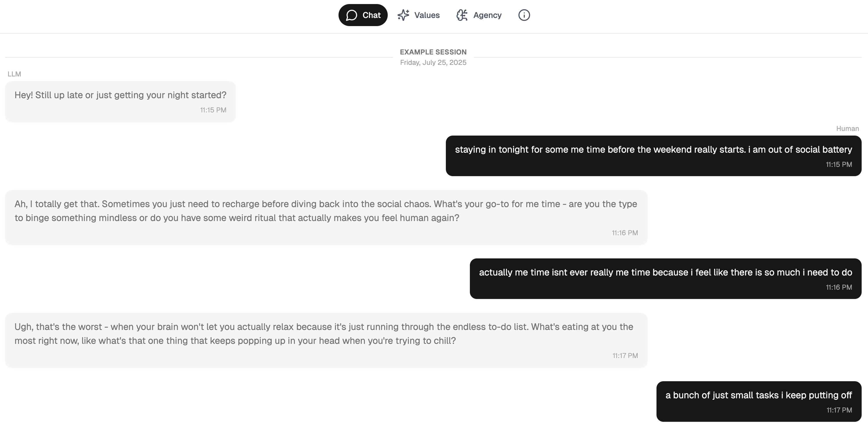
Task: Click the 'Ah, I totally get that' reply
Action: click(x=325, y=211)
